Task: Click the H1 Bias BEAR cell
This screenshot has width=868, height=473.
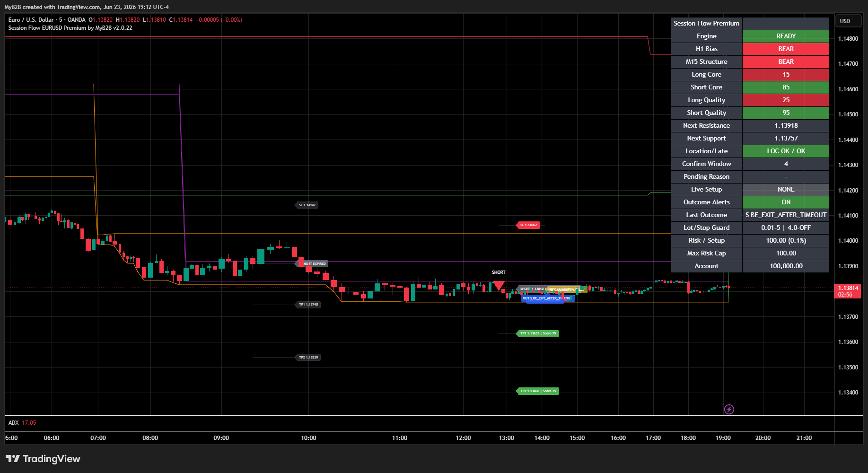Action: (x=786, y=49)
